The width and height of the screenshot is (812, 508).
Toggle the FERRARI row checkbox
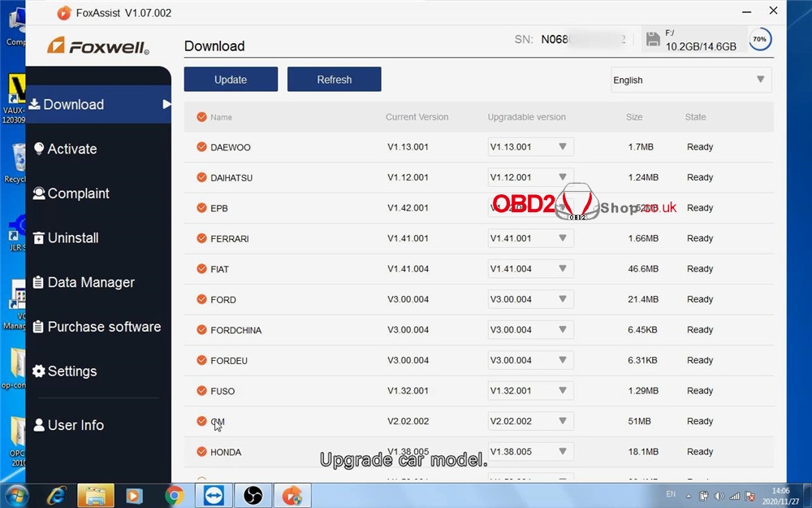click(x=201, y=238)
